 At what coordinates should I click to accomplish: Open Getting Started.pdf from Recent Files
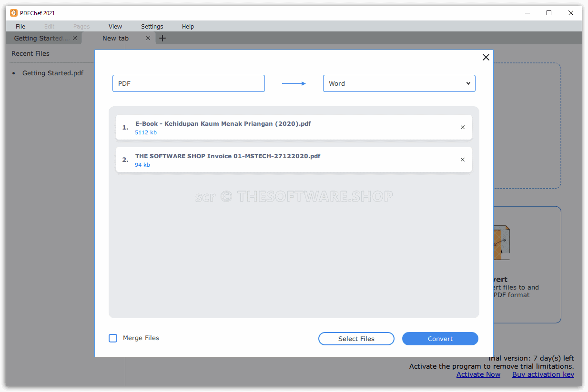coord(53,73)
